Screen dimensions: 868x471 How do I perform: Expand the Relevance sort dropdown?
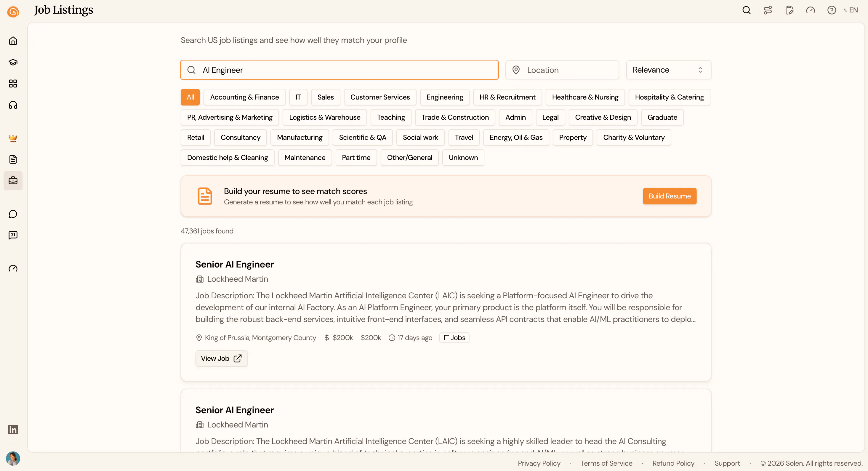pos(669,70)
